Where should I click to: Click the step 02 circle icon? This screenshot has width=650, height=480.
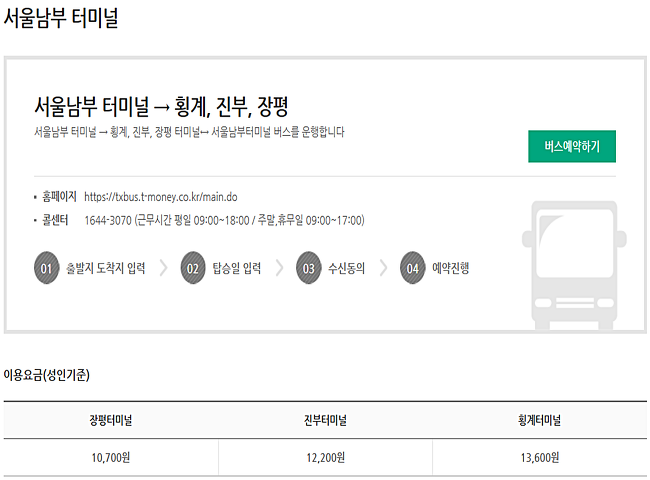[x=193, y=268]
